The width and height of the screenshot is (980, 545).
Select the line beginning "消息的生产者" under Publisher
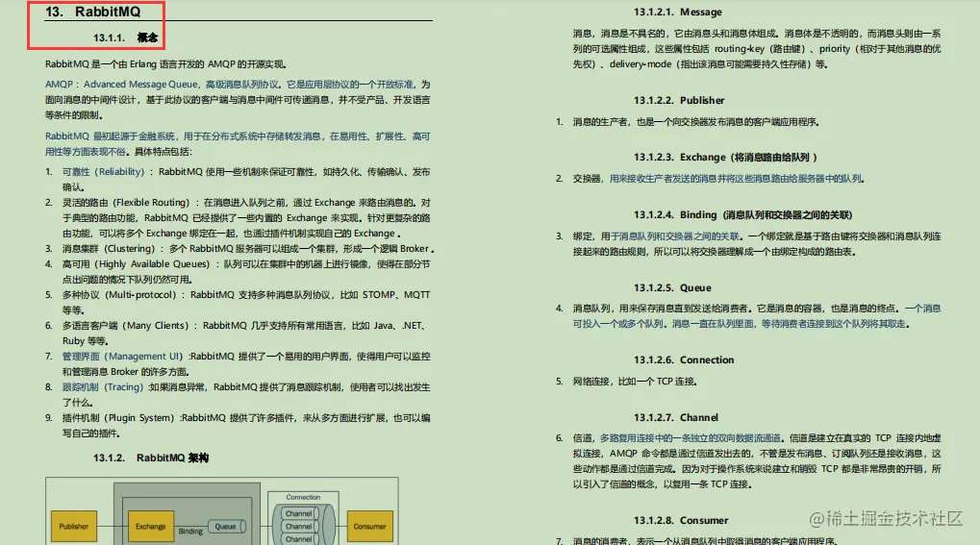coord(695,121)
